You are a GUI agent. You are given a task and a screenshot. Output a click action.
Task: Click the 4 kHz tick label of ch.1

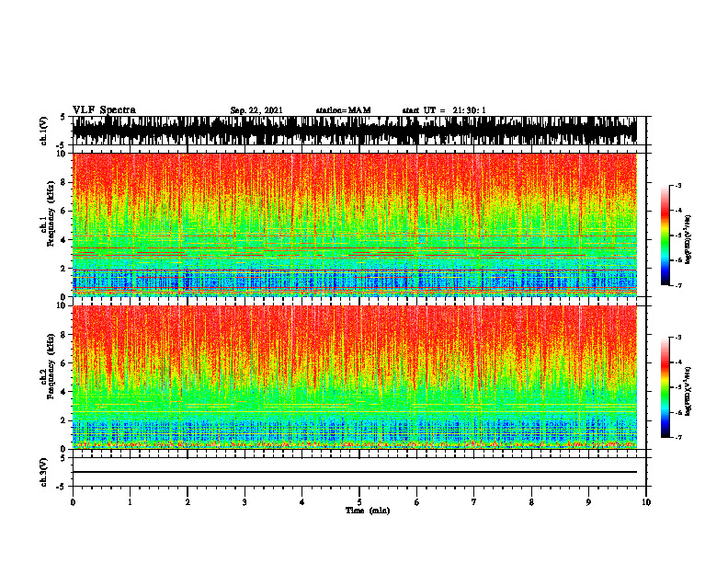64,240
